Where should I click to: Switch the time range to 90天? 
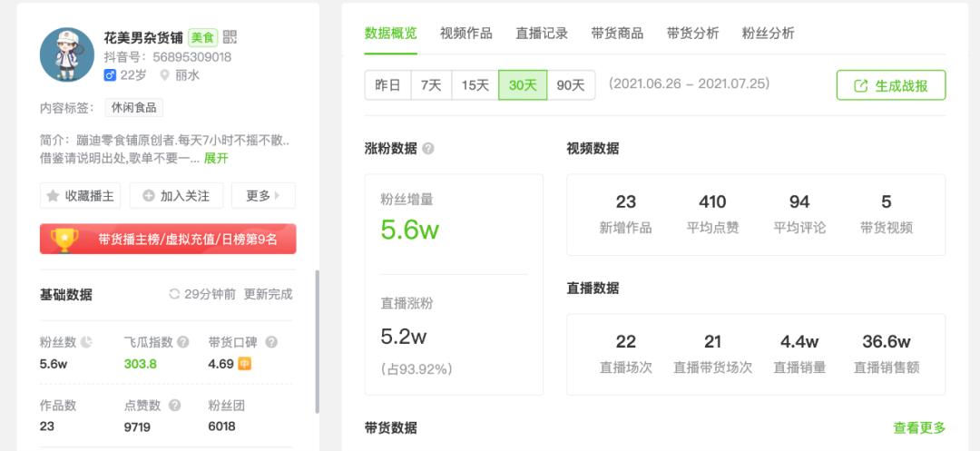[x=570, y=85]
